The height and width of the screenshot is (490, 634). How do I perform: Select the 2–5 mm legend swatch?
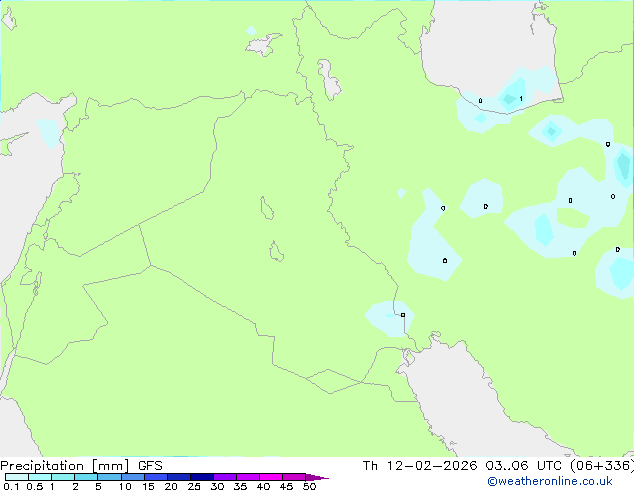(x=86, y=477)
